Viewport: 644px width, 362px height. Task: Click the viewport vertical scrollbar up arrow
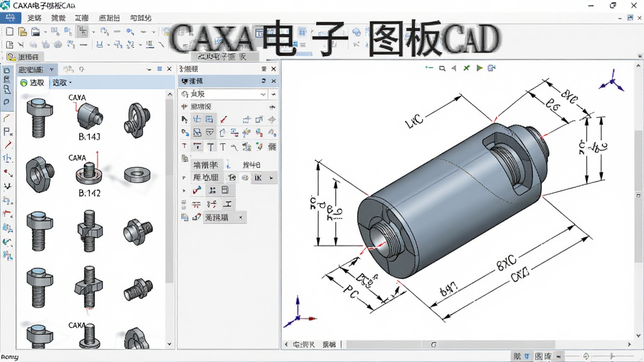(x=638, y=65)
